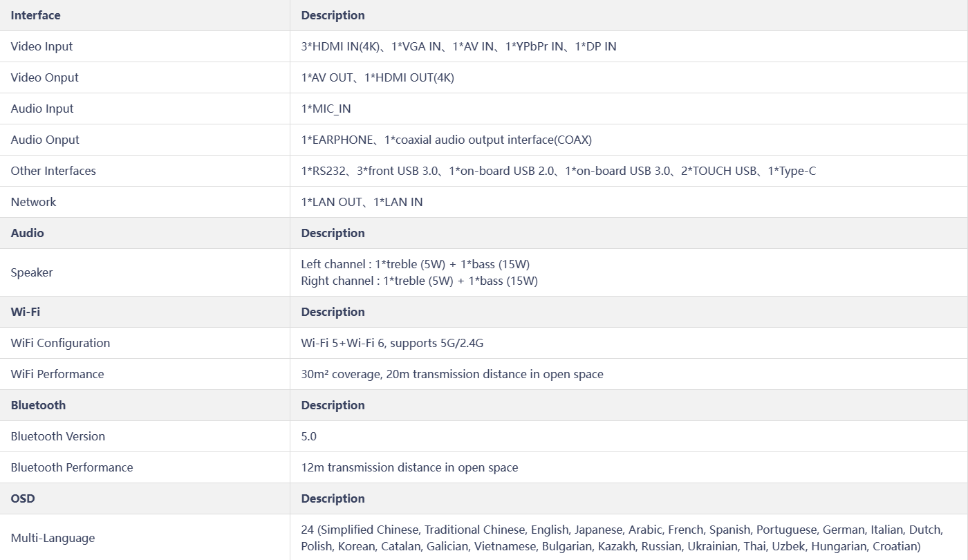Select the Bluetooth Version 5.0 value
The height and width of the screenshot is (560, 968).
(x=308, y=436)
